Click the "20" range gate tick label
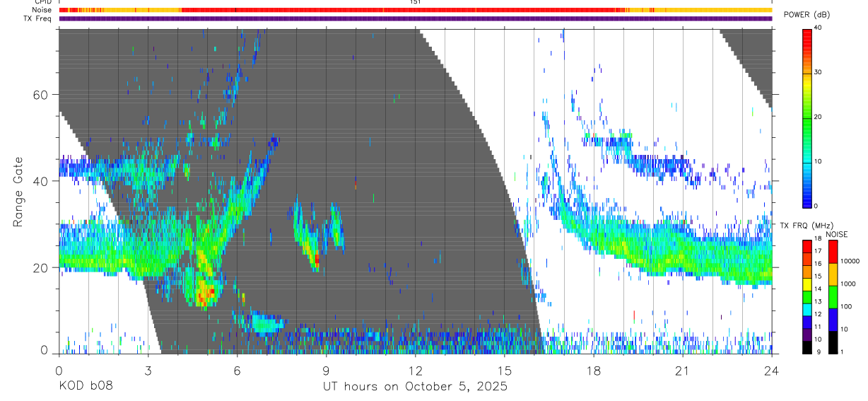 [42, 267]
